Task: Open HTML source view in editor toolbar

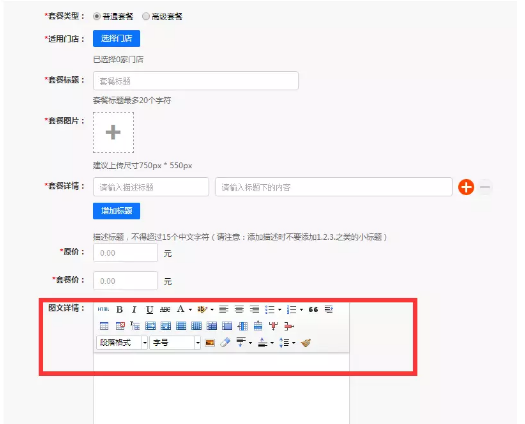Action: [x=103, y=309]
